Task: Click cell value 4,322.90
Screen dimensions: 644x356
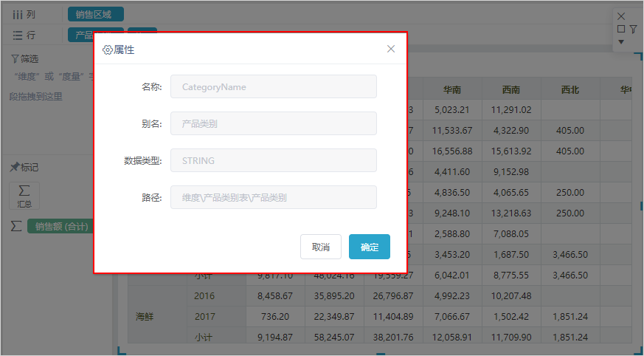Action: (x=511, y=130)
